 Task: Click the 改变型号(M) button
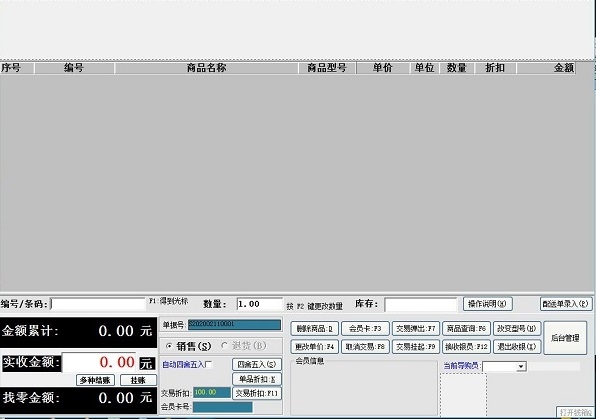(517, 329)
